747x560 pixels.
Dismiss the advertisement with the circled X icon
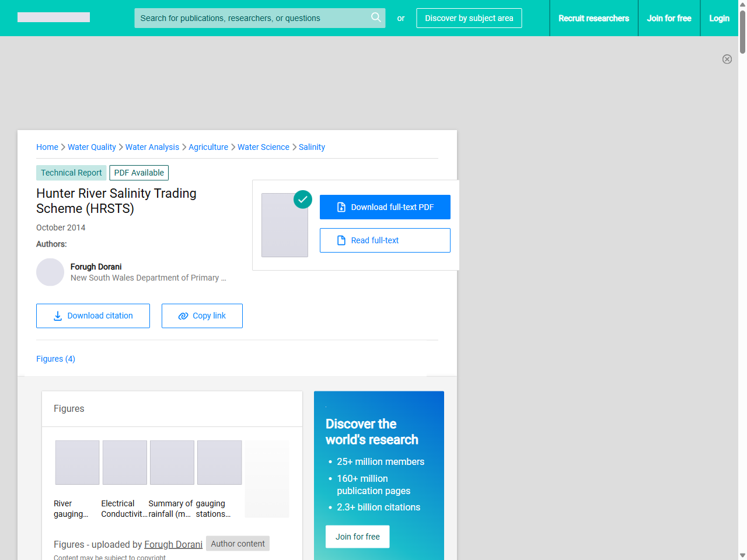click(727, 59)
